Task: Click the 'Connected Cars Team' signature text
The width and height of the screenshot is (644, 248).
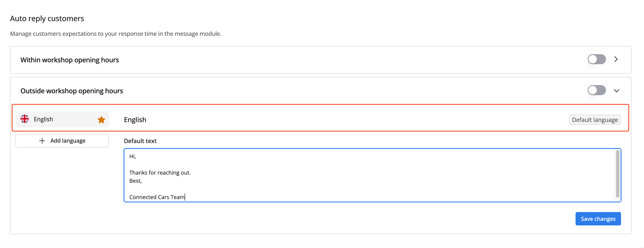Action: point(157,197)
